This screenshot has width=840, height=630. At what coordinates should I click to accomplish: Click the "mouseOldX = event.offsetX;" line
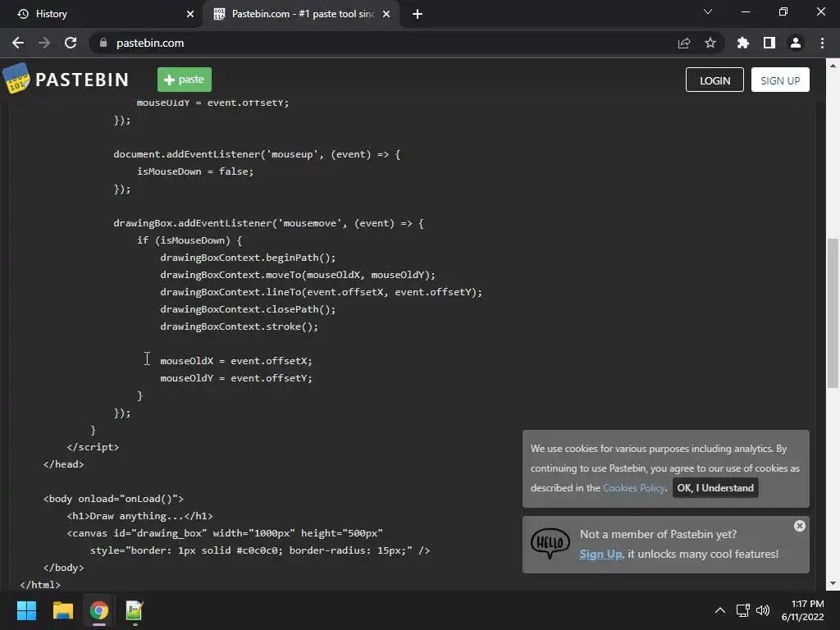point(235,361)
